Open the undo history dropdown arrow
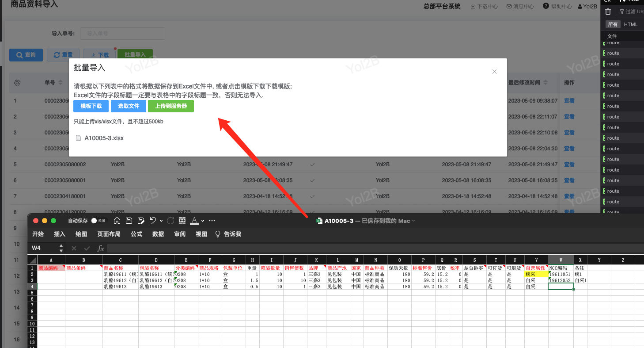This screenshot has width=644, height=348. (x=161, y=221)
